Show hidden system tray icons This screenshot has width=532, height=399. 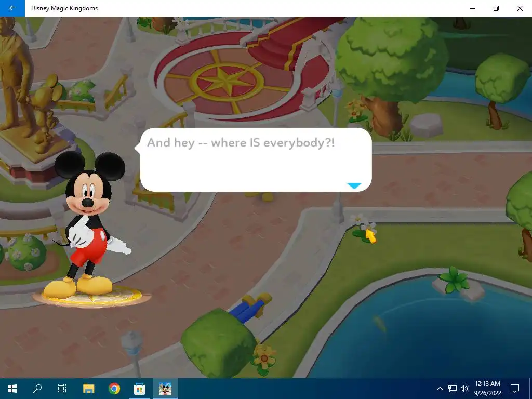click(x=440, y=389)
